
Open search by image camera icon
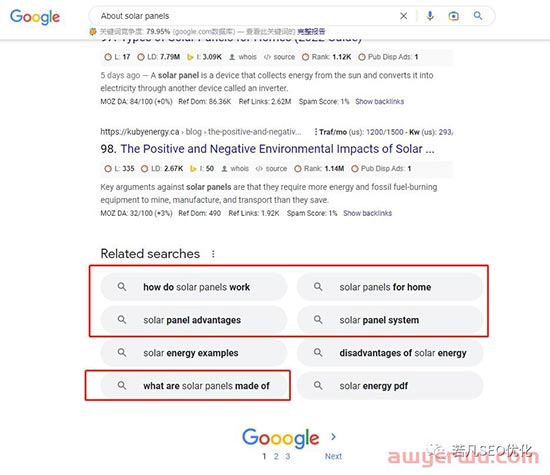click(x=453, y=16)
